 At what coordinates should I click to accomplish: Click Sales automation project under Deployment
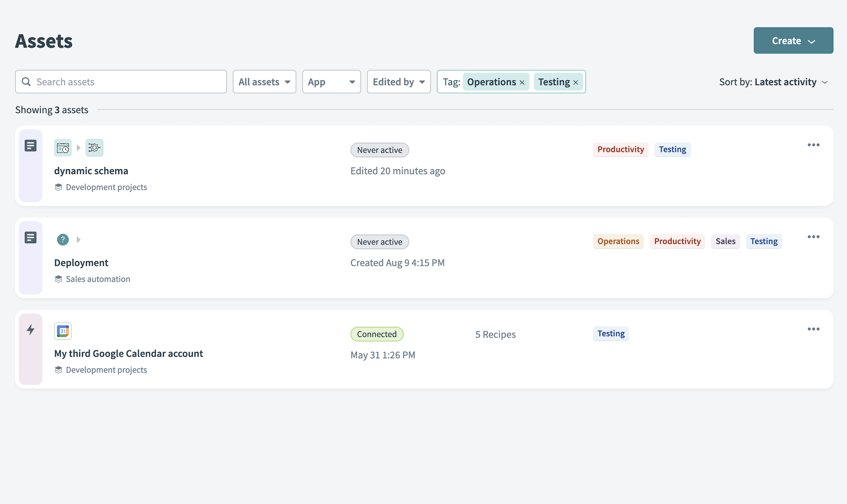click(98, 279)
